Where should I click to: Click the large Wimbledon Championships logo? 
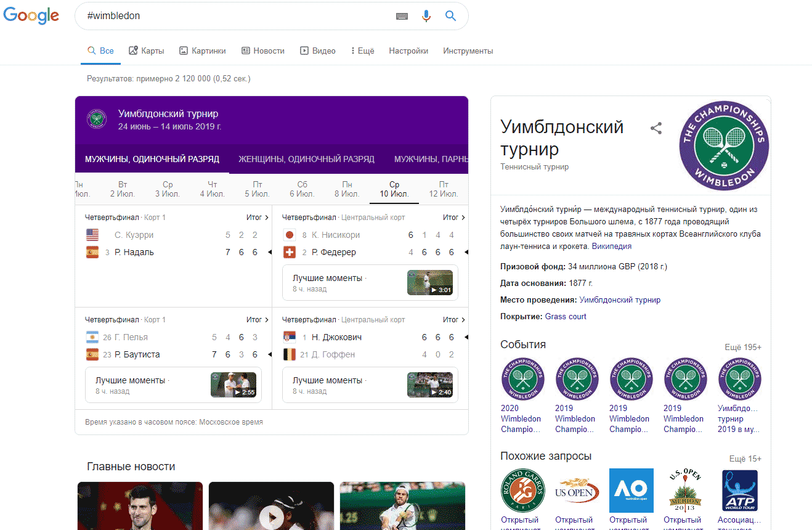tap(725, 146)
